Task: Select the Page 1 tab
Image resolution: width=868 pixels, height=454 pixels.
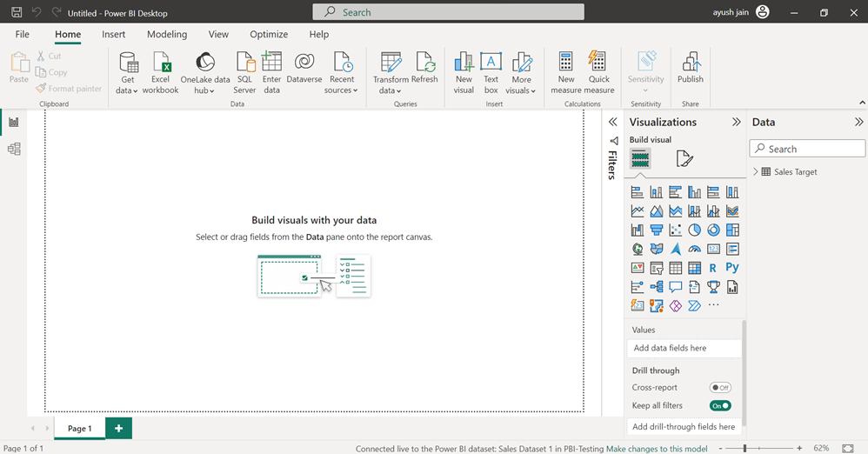Action: pyautogui.click(x=80, y=429)
